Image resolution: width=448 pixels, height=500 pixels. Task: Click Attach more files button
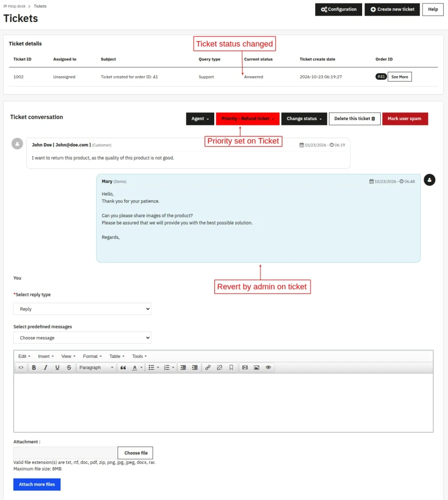coord(37,484)
